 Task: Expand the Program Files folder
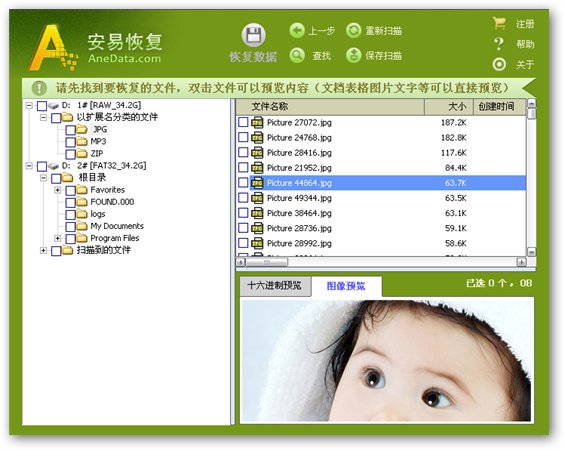pyautogui.click(x=57, y=238)
